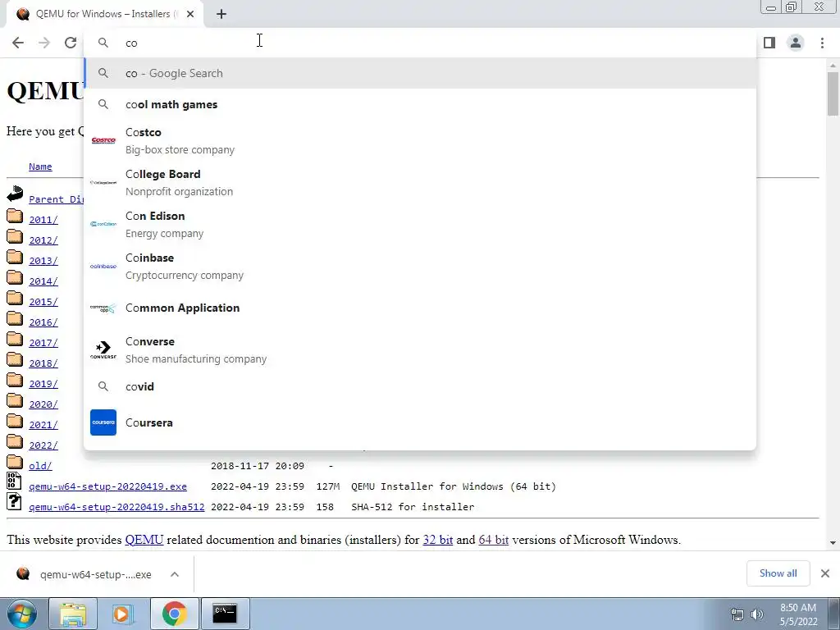
Task: Reload the current page
Action: (x=71, y=43)
